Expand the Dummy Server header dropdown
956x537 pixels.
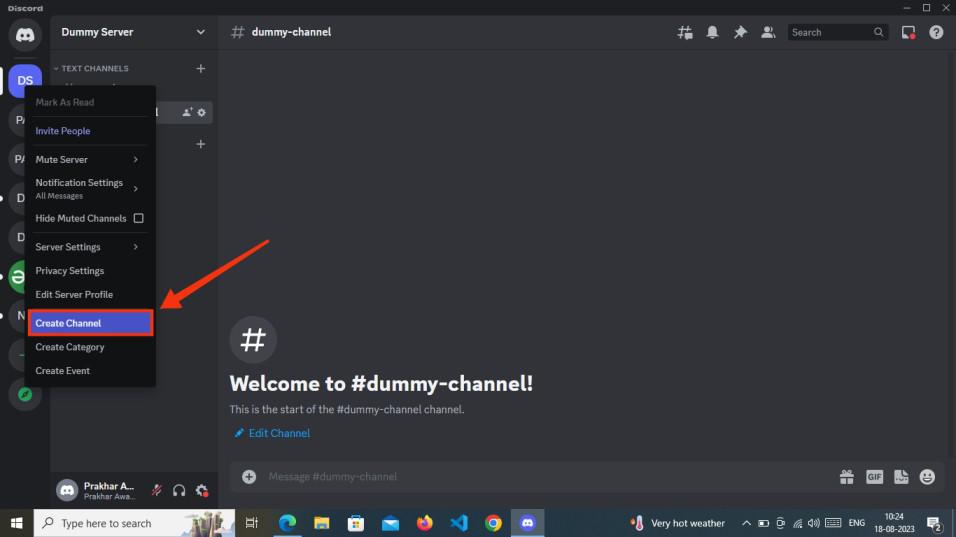[201, 32]
